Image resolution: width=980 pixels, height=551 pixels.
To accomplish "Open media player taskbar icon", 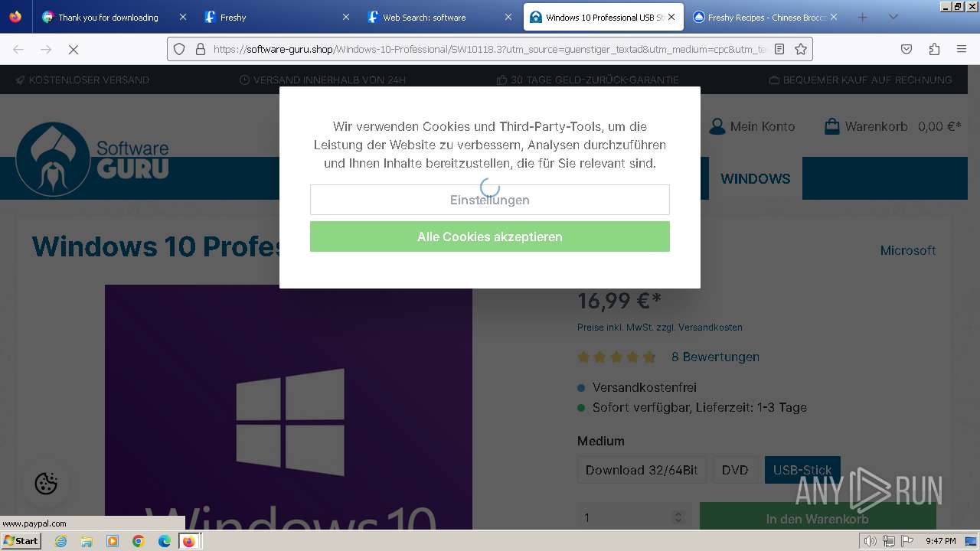I will (x=113, y=541).
